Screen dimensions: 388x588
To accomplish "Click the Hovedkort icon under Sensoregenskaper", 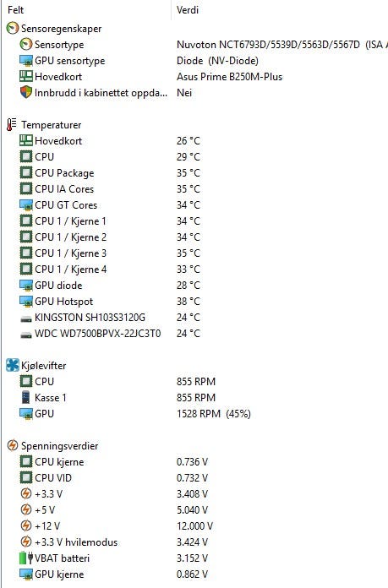I will tap(26, 77).
